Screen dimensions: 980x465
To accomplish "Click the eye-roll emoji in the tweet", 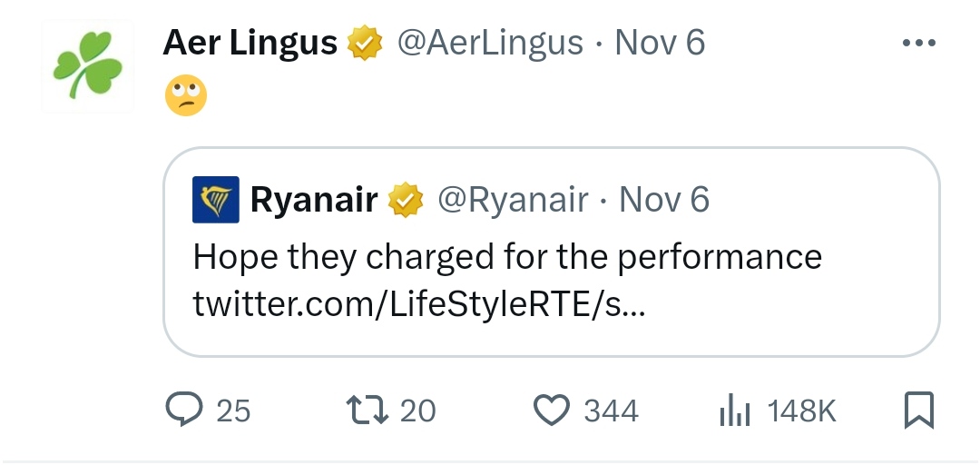I will coord(186,95).
